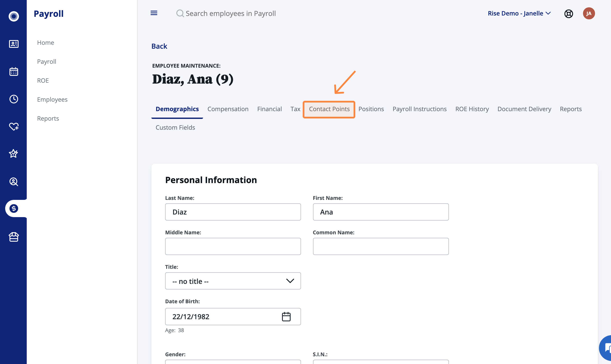Image resolution: width=611 pixels, height=364 pixels.
Task: Select ROE in the side menu
Action: [x=43, y=81]
